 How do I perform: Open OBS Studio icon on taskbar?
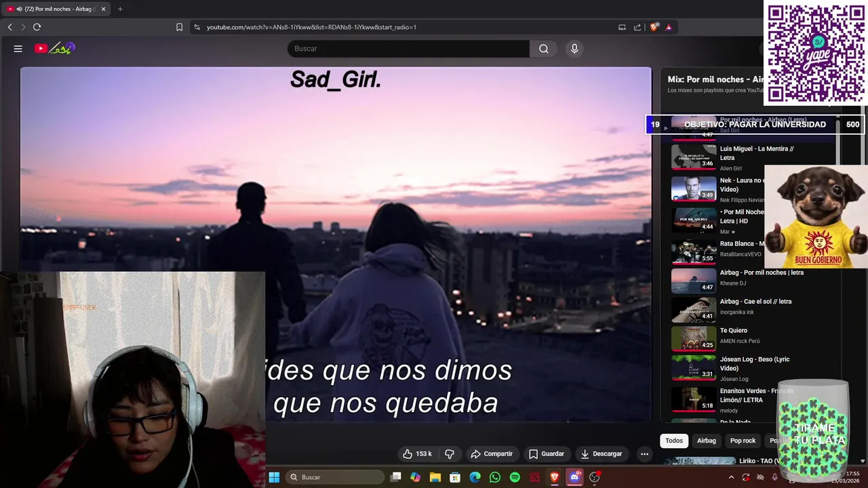coord(595,477)
